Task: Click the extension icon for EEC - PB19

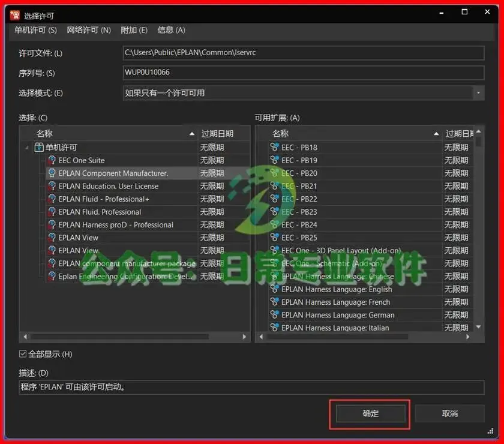Action: 275,160
